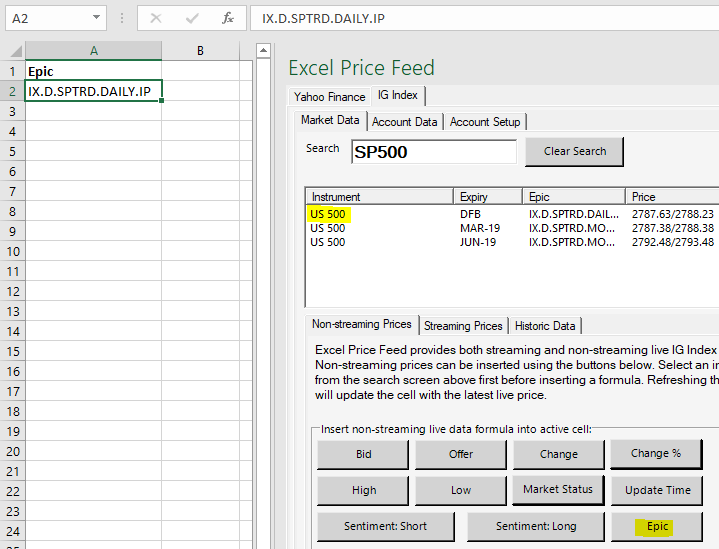This screenshot has height=549, width=719.
Task: Click the Low button
Action: coord(461,490)
